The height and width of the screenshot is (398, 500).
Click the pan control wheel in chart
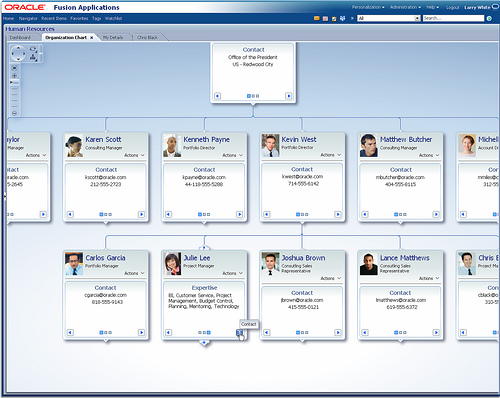tap(18, 53)
